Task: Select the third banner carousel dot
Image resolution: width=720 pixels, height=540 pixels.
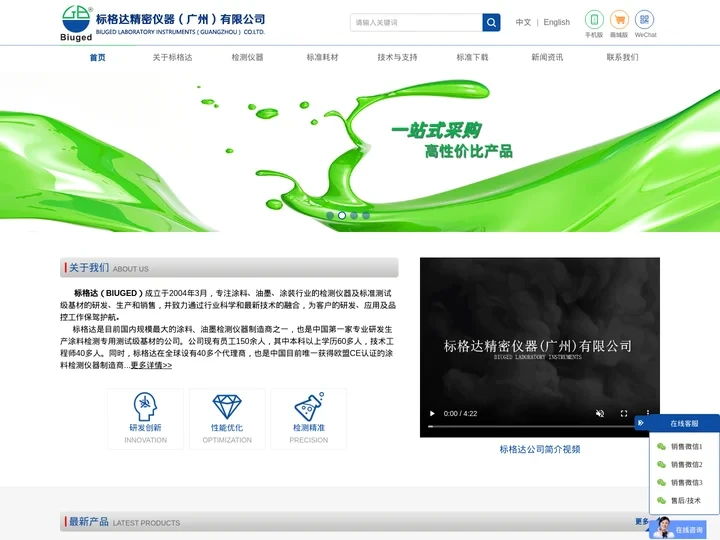Action: 354,215
